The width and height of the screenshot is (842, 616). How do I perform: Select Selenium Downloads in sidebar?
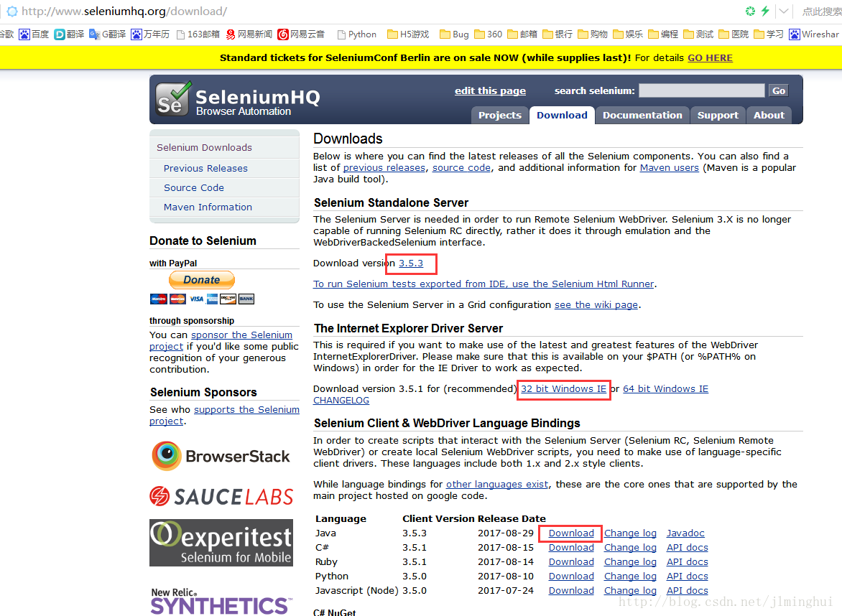(x=204, y=148)
